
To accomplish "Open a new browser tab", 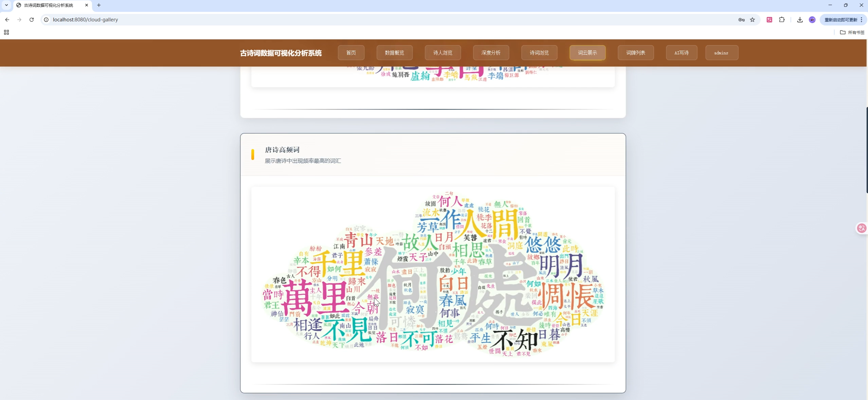I will [x=99, y=5].
